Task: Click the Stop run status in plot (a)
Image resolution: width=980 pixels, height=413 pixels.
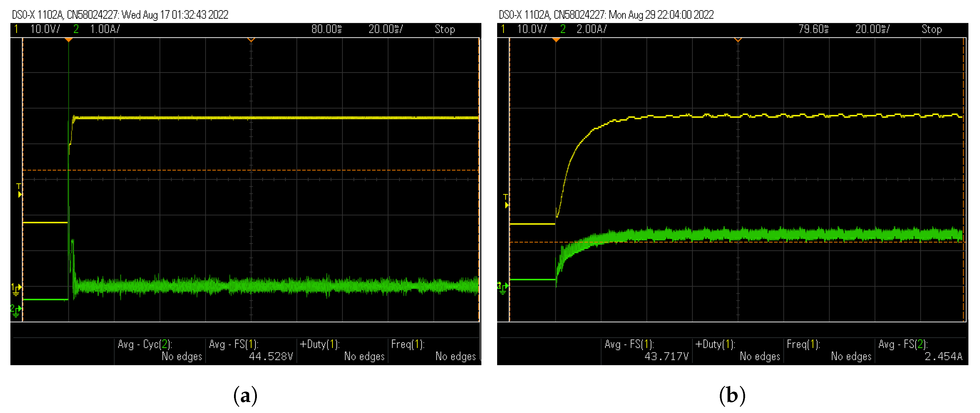Action: coord(445,29)
